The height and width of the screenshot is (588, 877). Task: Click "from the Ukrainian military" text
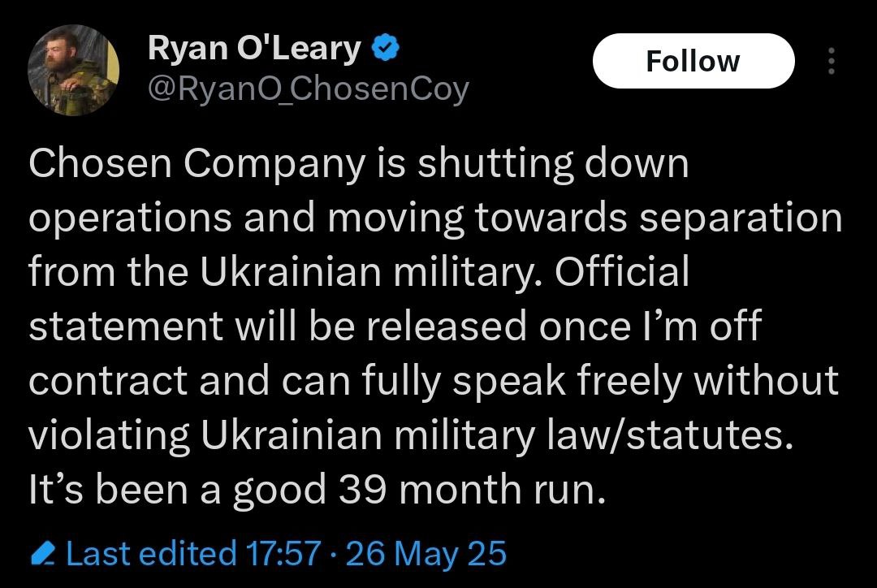(x=286, y=273)
